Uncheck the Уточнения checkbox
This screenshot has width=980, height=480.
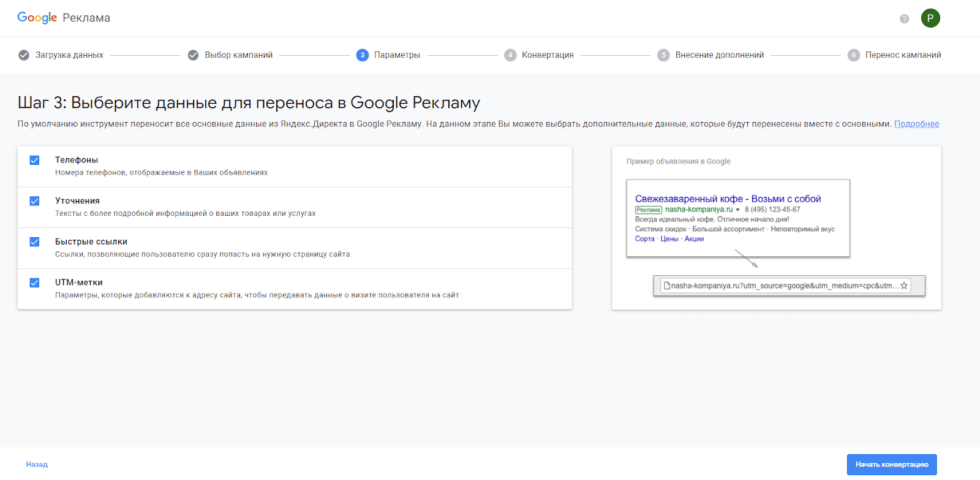click(34, 201)
